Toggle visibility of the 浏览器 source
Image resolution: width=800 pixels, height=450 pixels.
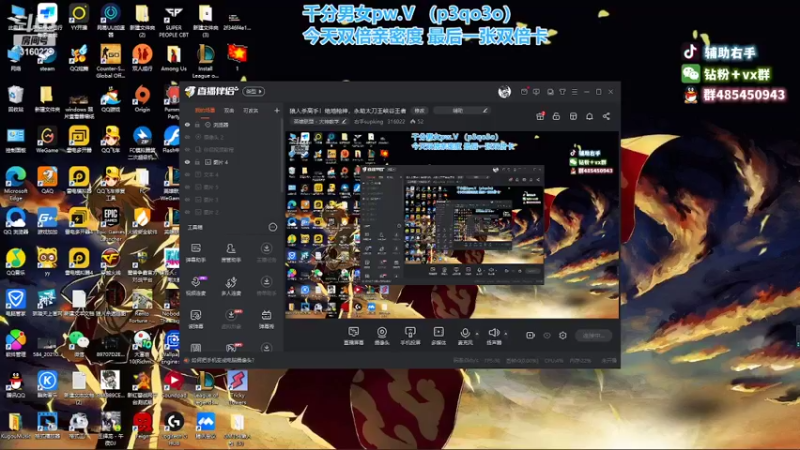coord(187,124)
